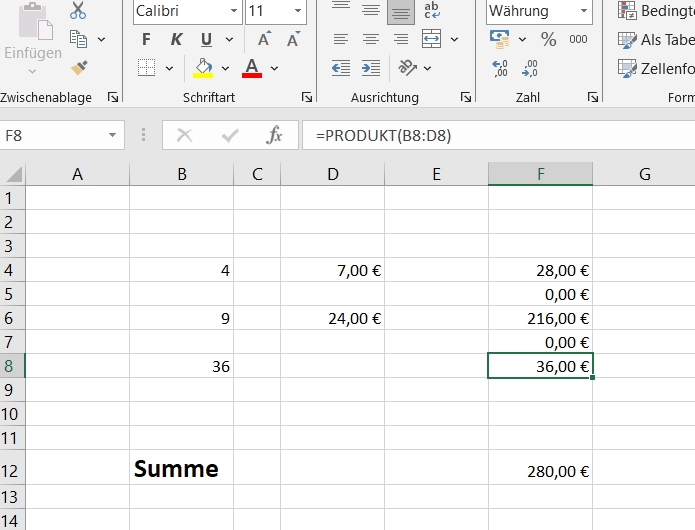Image resolution: width=695 pixels, height=530 pixels.
Task: Confirm formula entry checkmark
Action: pos(230,135)
